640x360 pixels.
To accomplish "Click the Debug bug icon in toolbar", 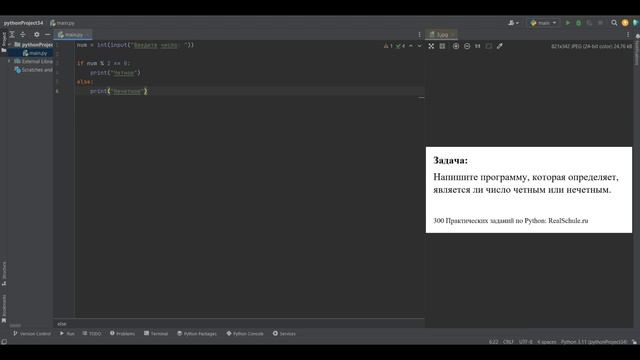I will pos(578,23).
